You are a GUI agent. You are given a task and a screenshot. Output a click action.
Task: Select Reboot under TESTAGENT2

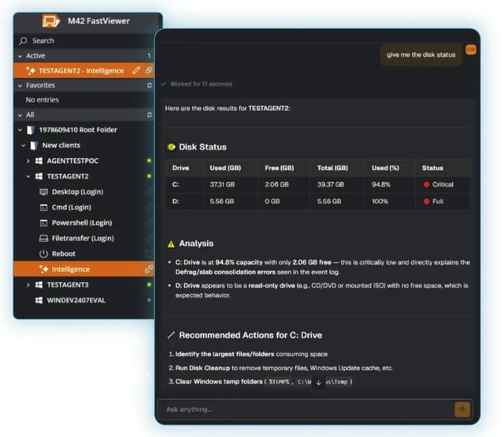[x=63, y=254]
